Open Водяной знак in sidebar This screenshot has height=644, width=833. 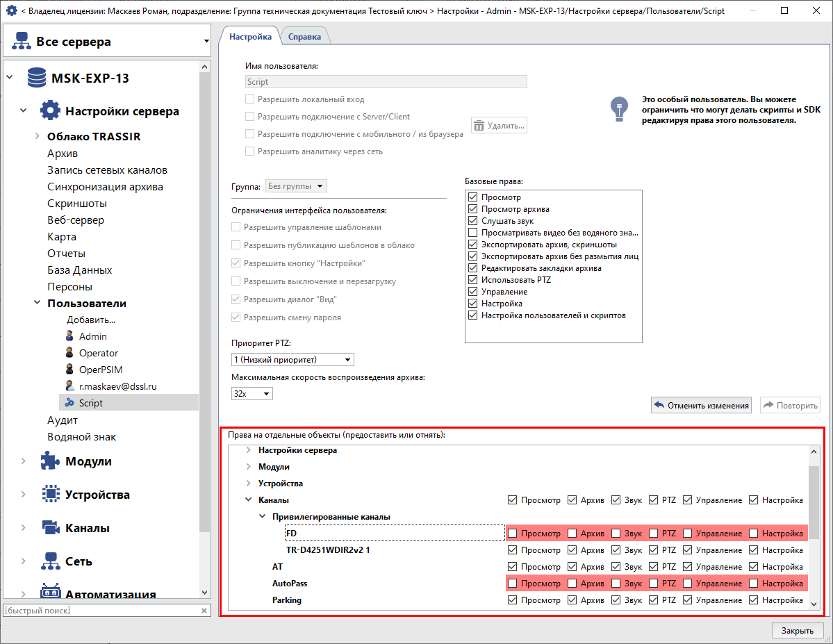tap(82, 437)
